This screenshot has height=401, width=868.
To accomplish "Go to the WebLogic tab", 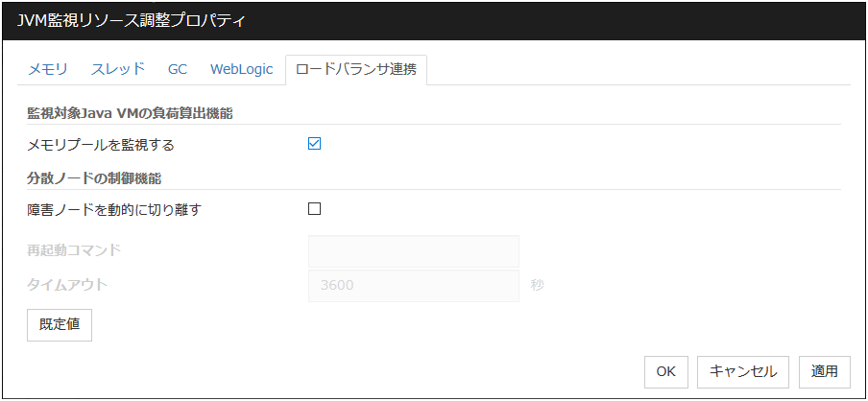I will tap(242, 69).
